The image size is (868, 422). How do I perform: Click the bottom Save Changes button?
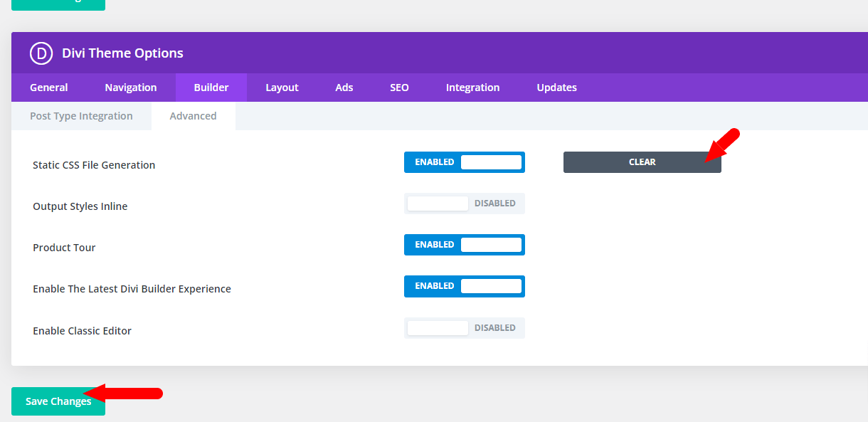tap(58, 401)
